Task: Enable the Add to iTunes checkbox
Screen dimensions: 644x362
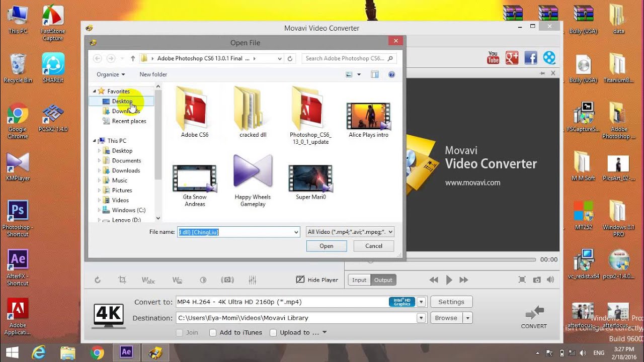Action: click(213, 332)
